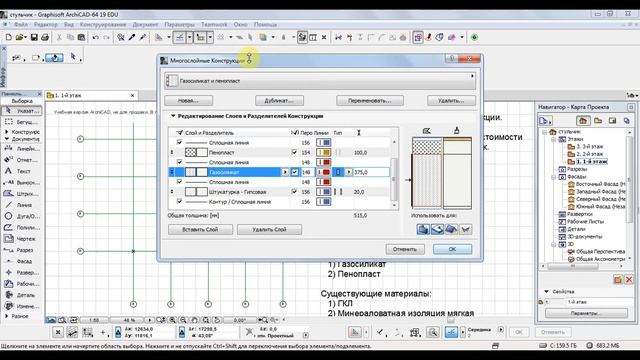This screenshot has height=360, width=640.
Task: Select the Arrow tool in the Toolbox
Action: (x=22, y=111)
